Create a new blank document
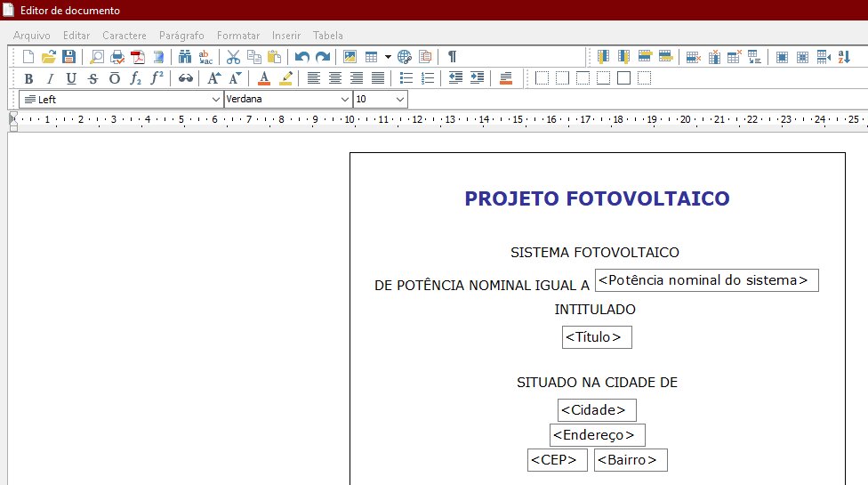The image size is (868, 485). tap(28, 56)
